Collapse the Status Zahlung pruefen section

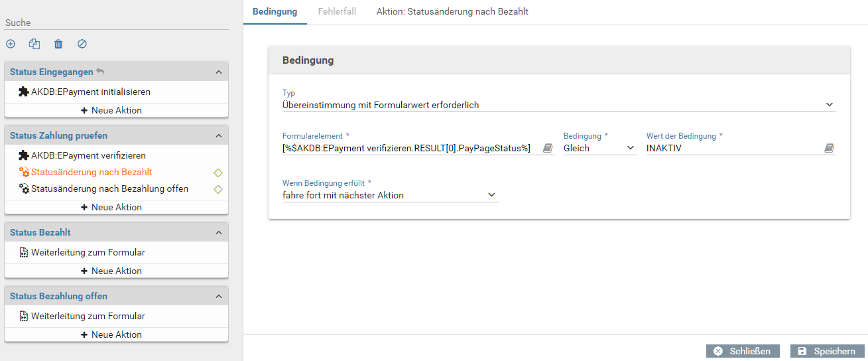[218, 136]
